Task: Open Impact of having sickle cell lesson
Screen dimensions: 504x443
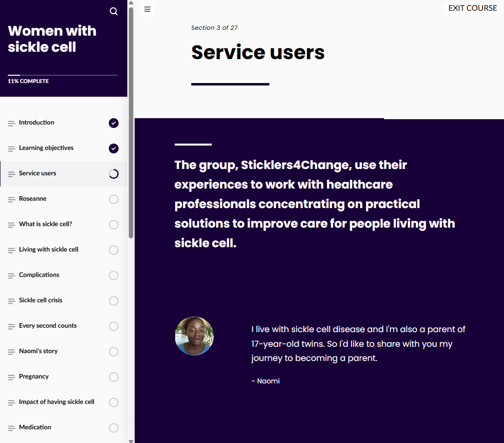Action: (63, 402)
